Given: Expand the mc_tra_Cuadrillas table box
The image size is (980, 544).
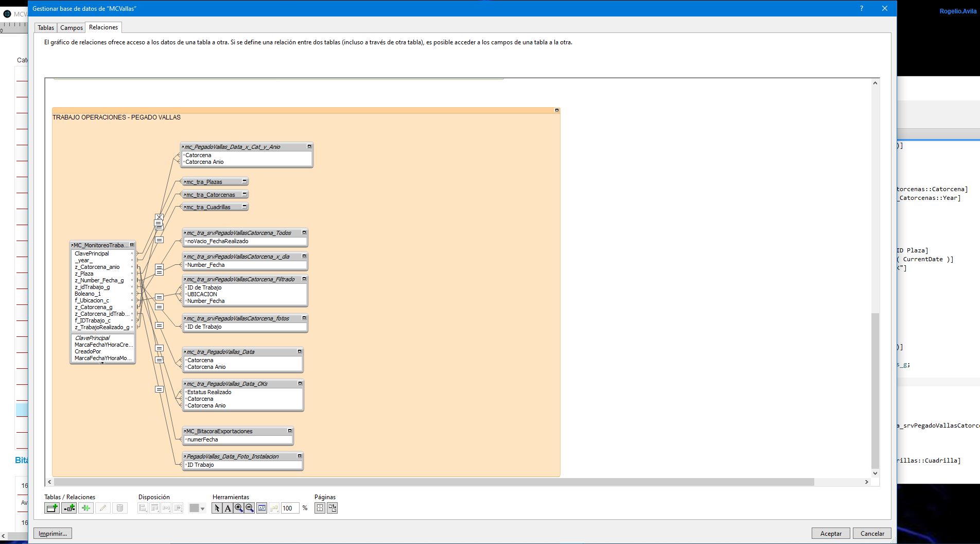Looking at the screenshot, I should (244, 206).
